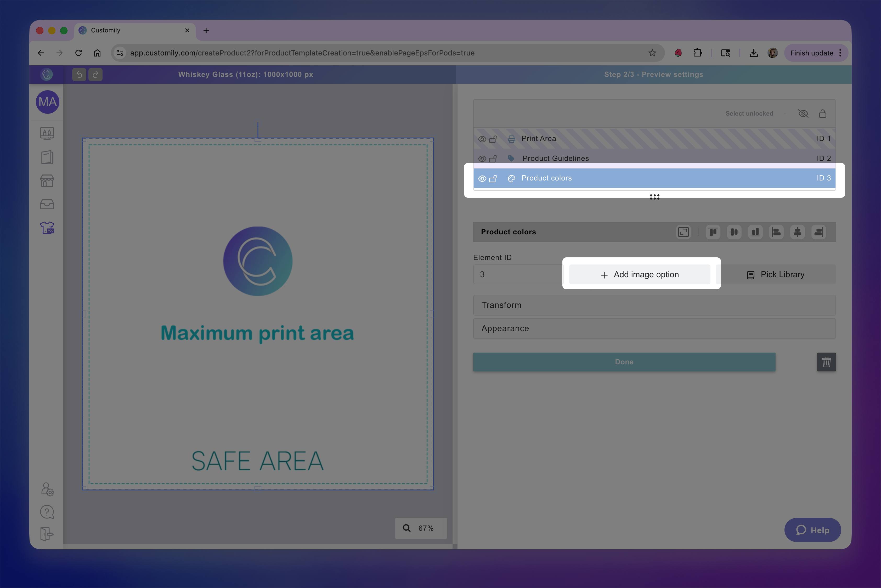The image size is (881, 588).
Task: Click the Element ID input field
Action: 518,274
